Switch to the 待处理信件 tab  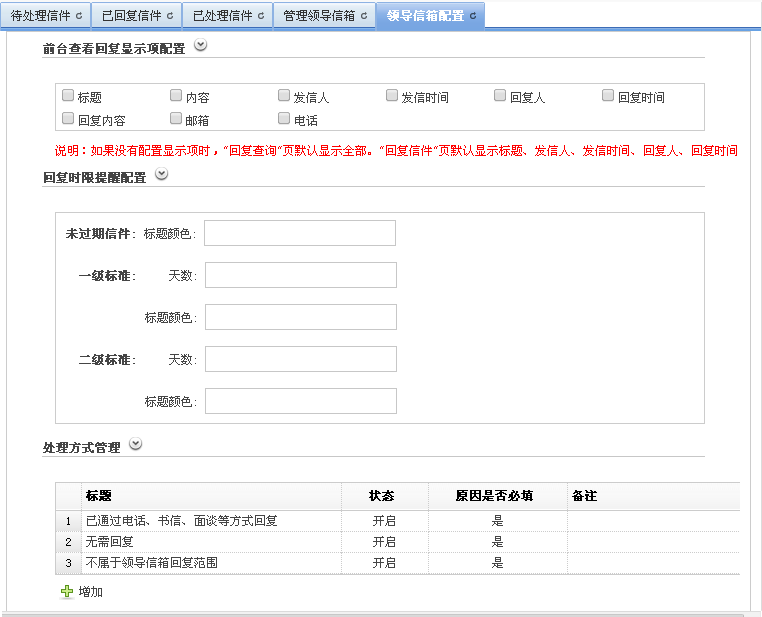(x=40, y=16)
